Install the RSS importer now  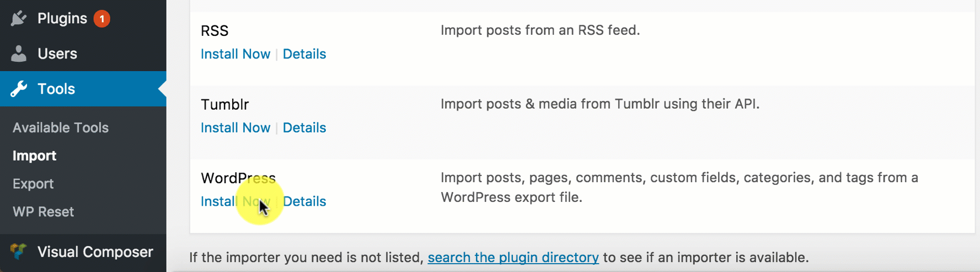[235, 54]
